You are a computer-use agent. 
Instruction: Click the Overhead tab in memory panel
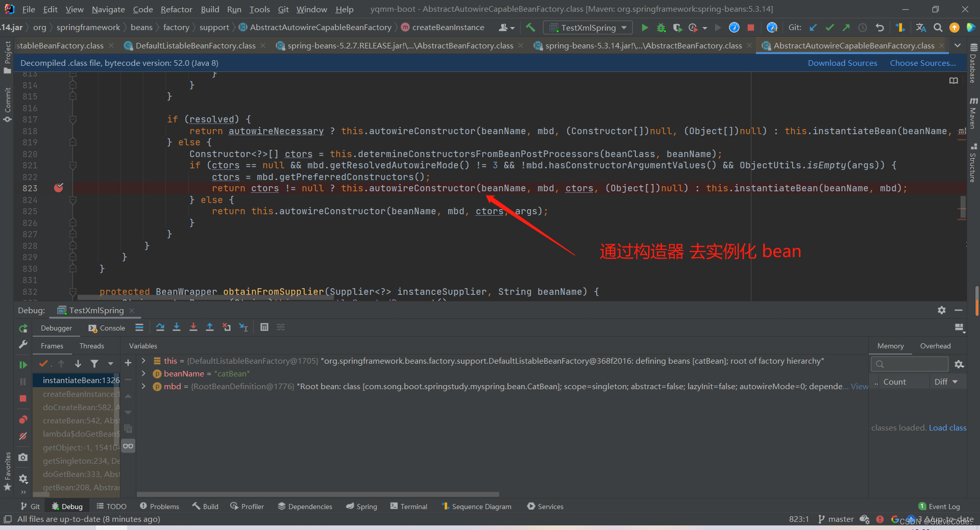point(935,346)
